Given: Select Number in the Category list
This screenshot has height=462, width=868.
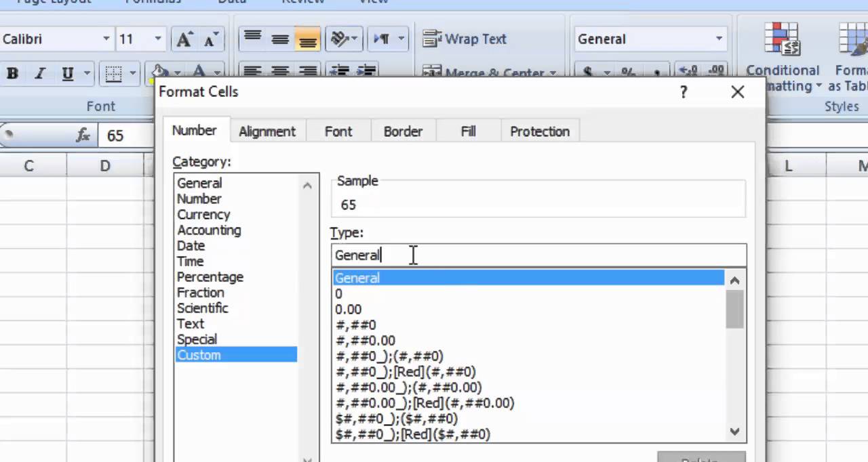Looking at the screenshot, I should pos(199,198).
